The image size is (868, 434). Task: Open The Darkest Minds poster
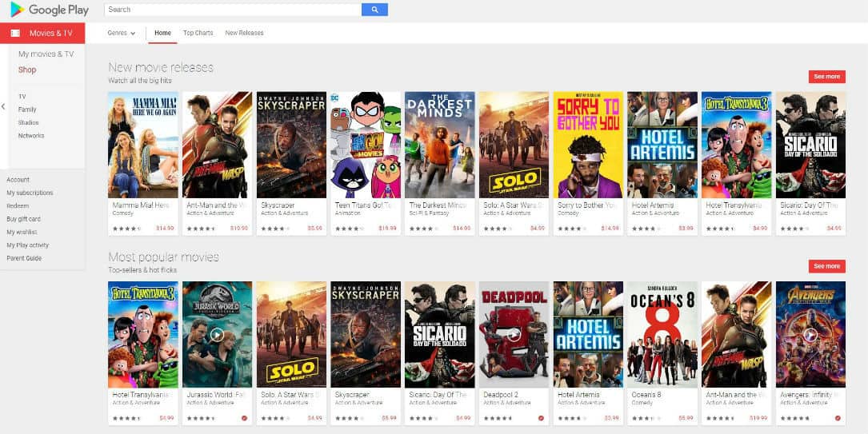pyautogui.click(x=439, y=145)
